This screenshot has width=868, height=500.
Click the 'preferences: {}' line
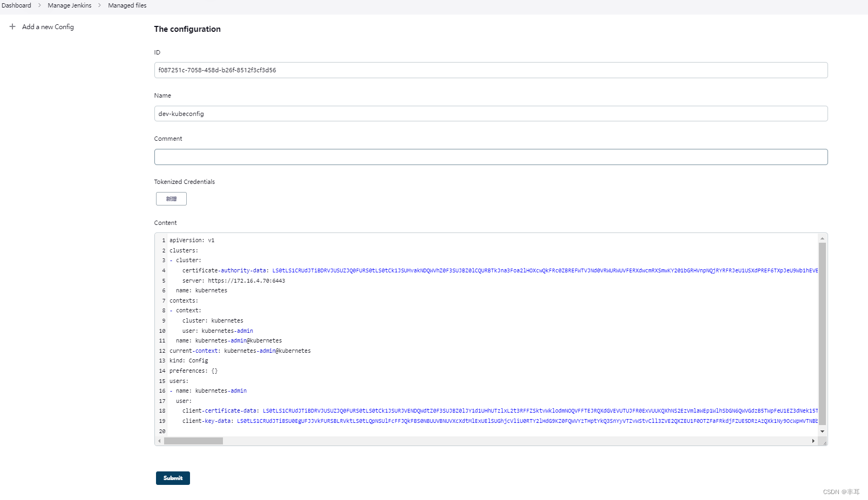[194, 371]
